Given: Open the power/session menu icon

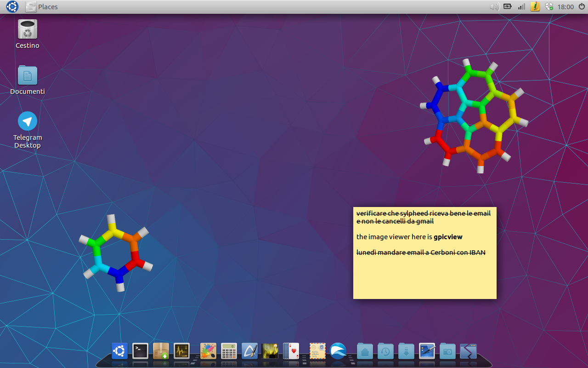Looking at the screenshot, I should [x=582, y=7].
